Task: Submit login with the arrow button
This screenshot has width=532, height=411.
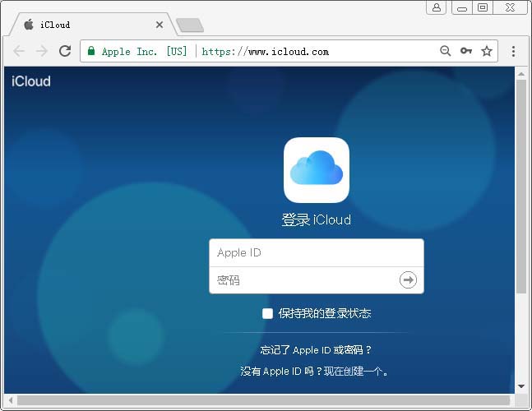Action: tap(408, 279)
